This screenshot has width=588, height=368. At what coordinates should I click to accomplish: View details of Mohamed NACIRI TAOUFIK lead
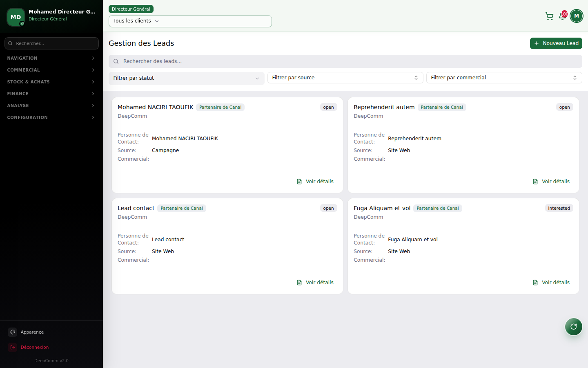point(315,182)
